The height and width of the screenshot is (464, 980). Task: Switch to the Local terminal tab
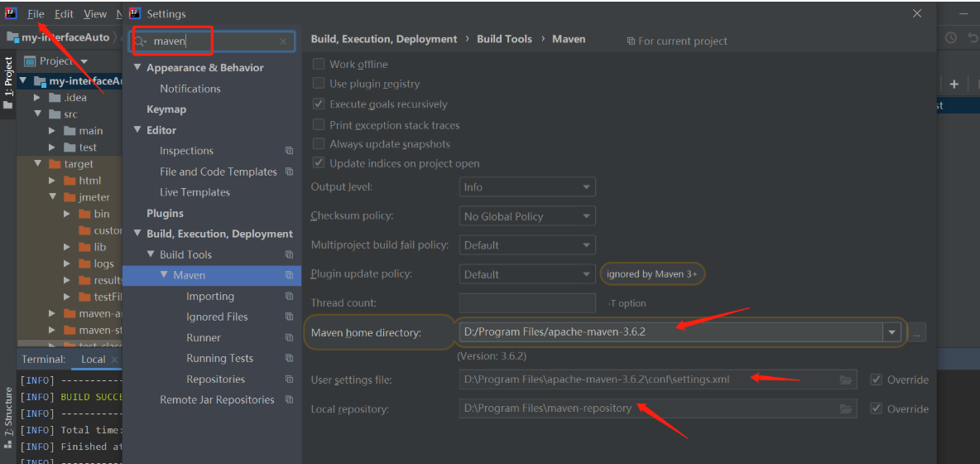(x=93, y=359)
